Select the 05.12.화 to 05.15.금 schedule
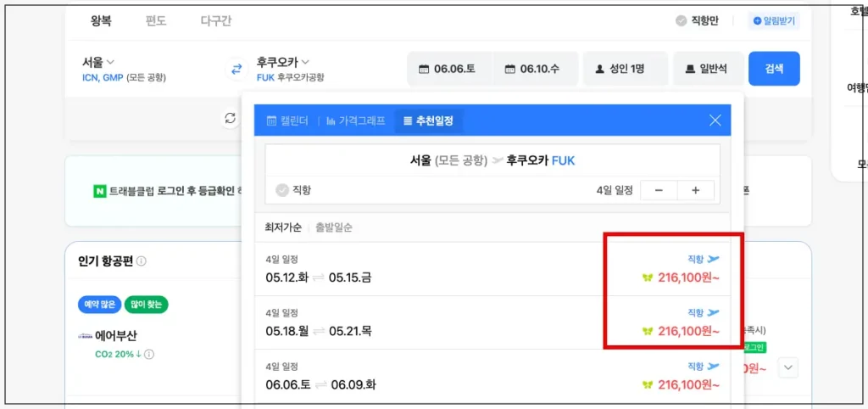The image size is (868, 409). point(492,269)
